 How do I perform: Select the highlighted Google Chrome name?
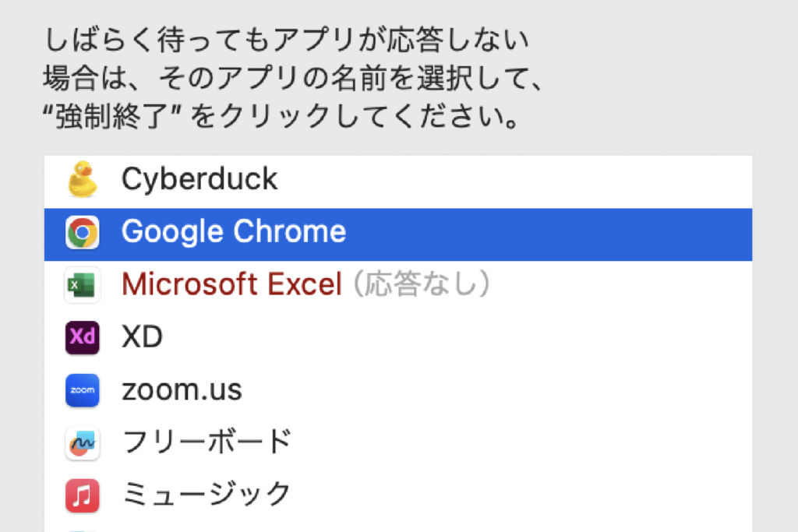[x=234, y=233]
